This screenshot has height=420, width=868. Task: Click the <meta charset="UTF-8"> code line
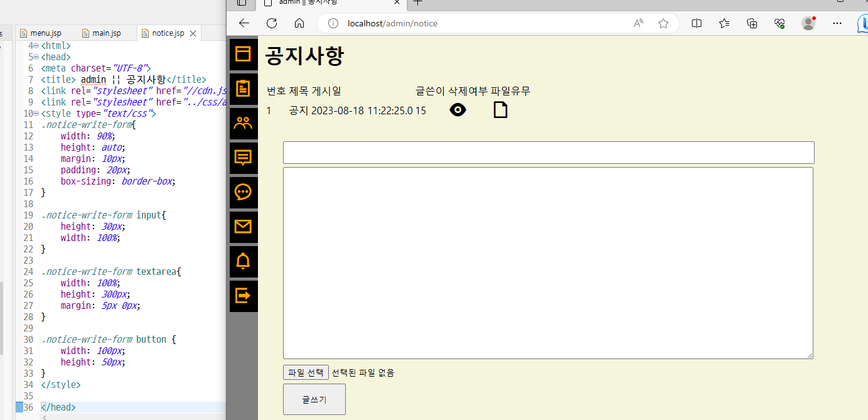click(x=96, y=68)
